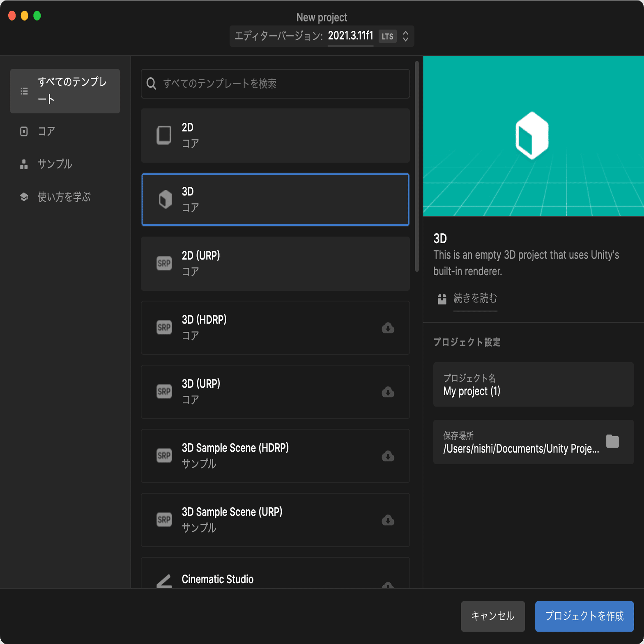Select the コア category in sidebar
The height and width of the screenshot is (644, 644).
click(65, 131)
